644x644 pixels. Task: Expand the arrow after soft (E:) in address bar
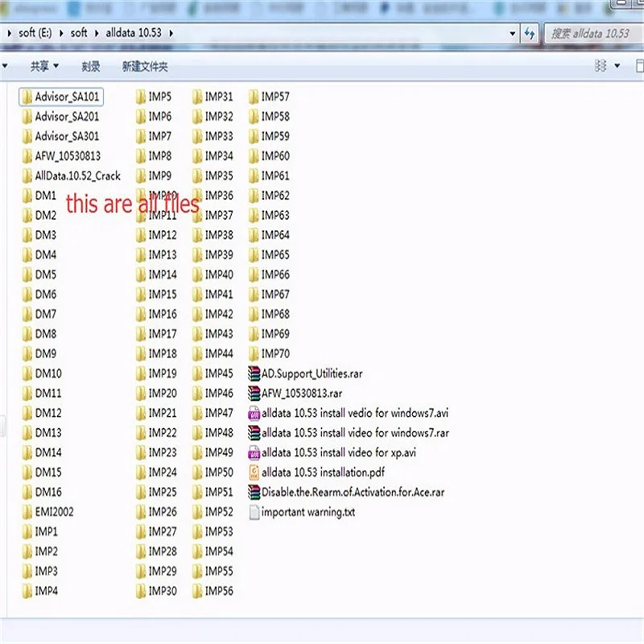pos(61,33)
